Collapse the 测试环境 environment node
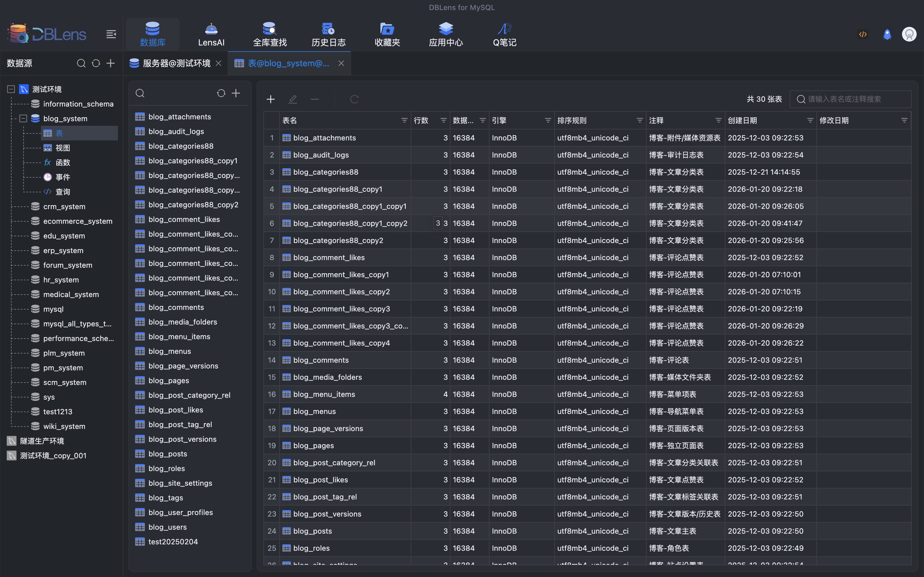Viewport: 924px width, 577px height. pyautogui.click(x=10, y=89)
